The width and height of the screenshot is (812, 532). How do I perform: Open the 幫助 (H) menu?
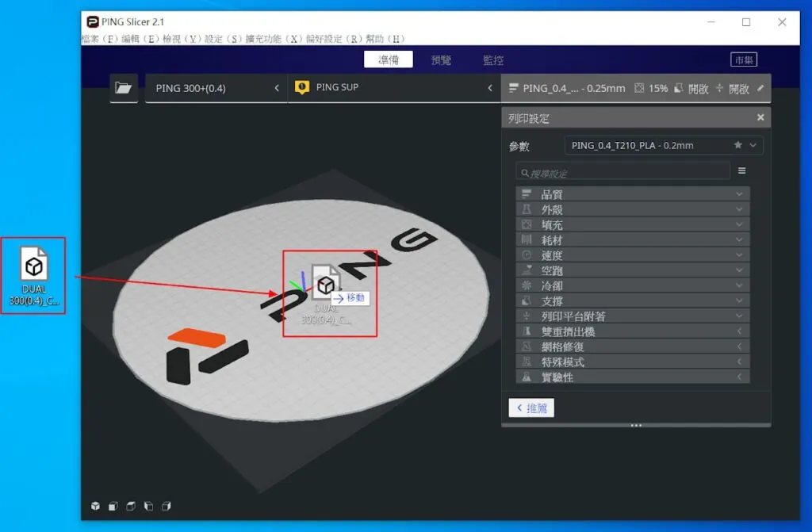point(385,39)
